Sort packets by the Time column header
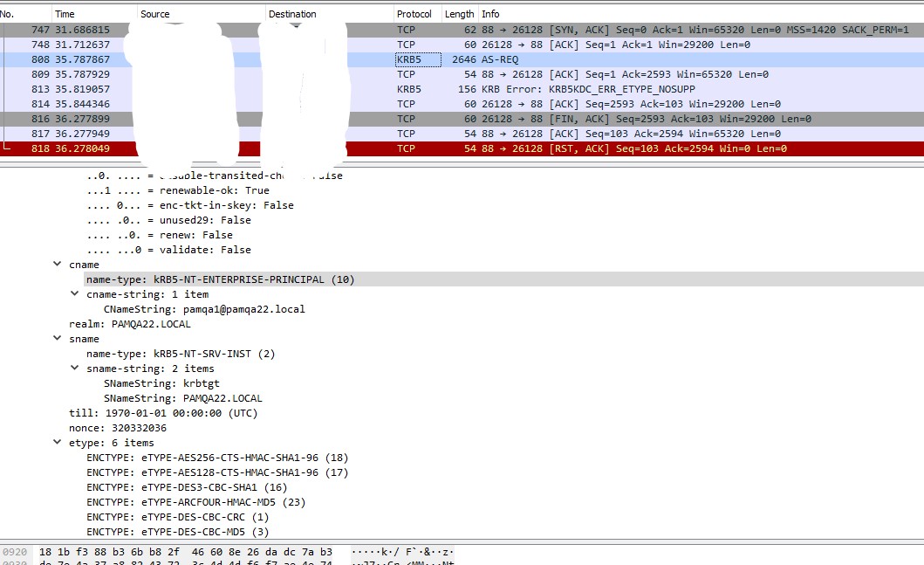This screenshot has width=924, height=565. click(93, 14)
